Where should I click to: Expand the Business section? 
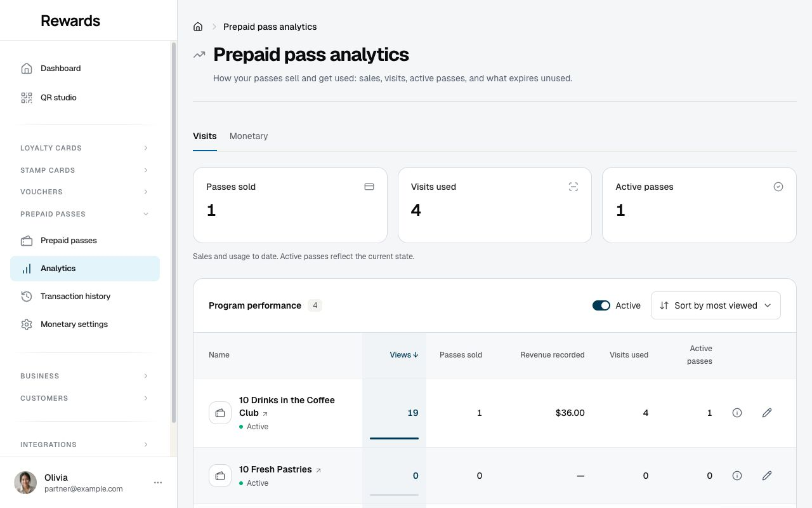click(85, 376)
